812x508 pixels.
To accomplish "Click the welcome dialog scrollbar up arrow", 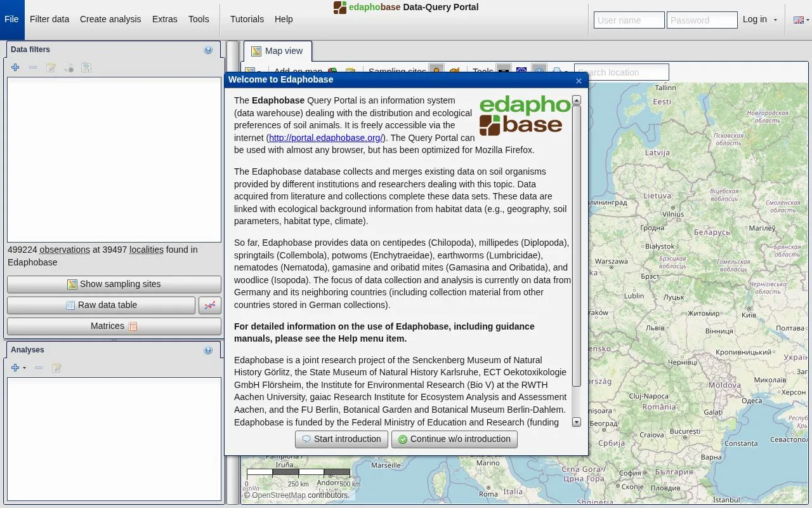I will [x=577, y=100].
